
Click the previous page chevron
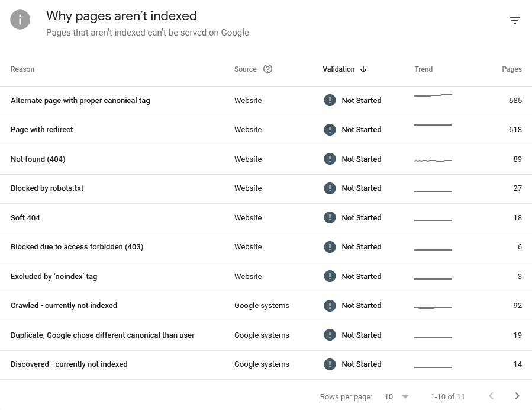(491, 396)
